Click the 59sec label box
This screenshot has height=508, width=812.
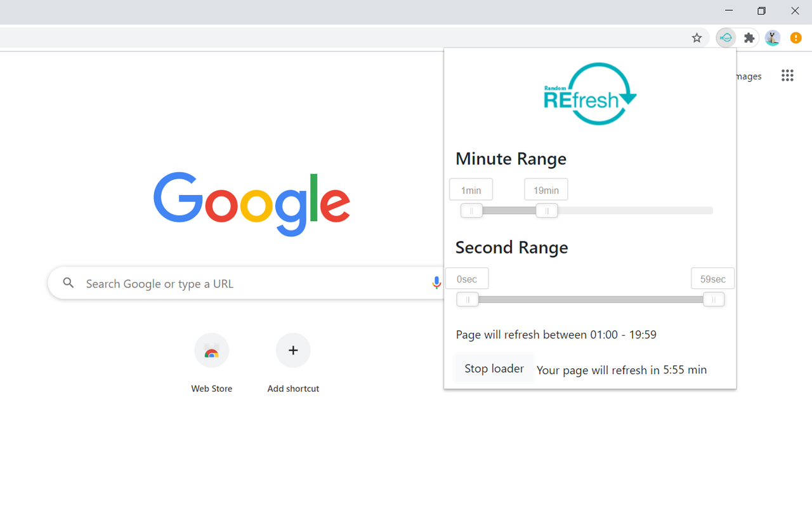pyautogui.click(x=712, y=278)
